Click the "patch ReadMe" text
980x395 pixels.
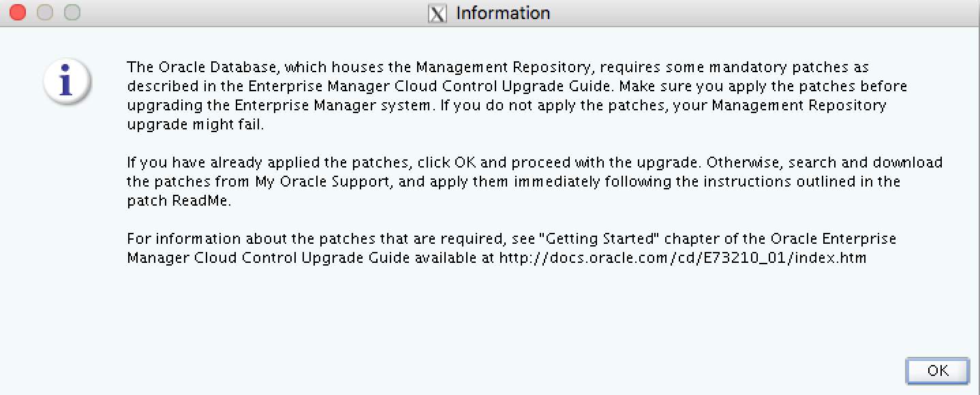tap(179, 201)
